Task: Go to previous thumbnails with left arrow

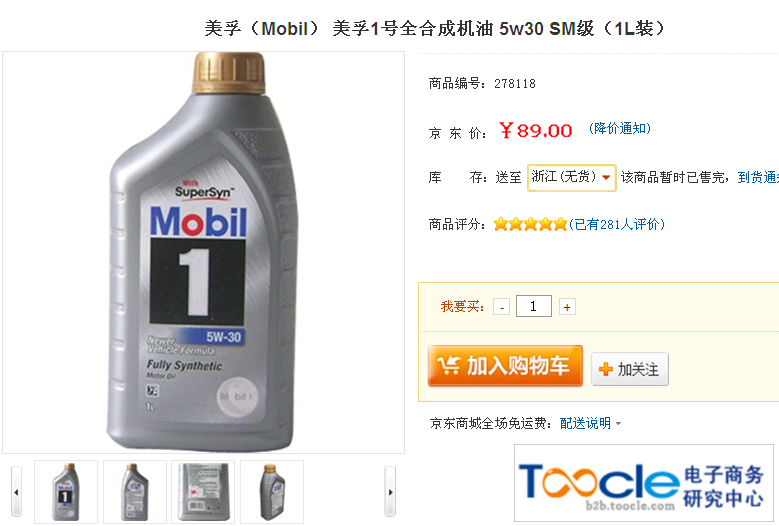Action: (x=16, y=492)
